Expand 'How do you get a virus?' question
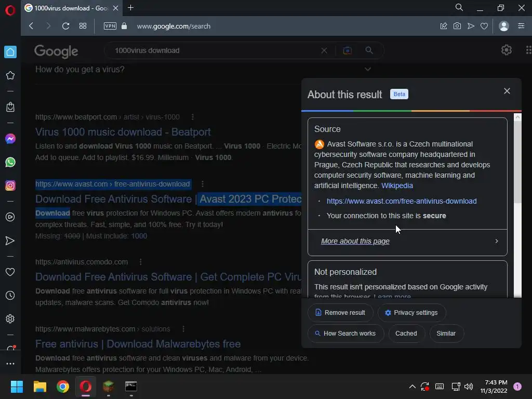The width and height of the screenshot is (532, 399). [x=203, y=70]
